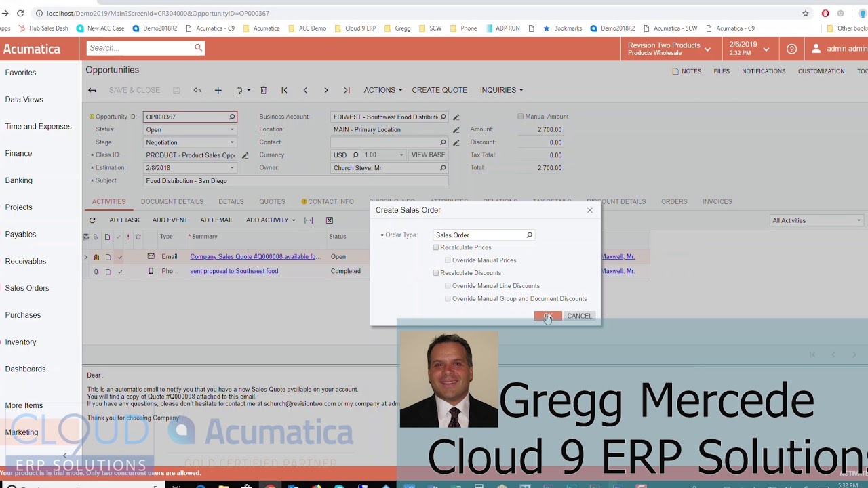
Task: Check Override Manual Group and Document Discounts
Action: [x=448, y=299]
